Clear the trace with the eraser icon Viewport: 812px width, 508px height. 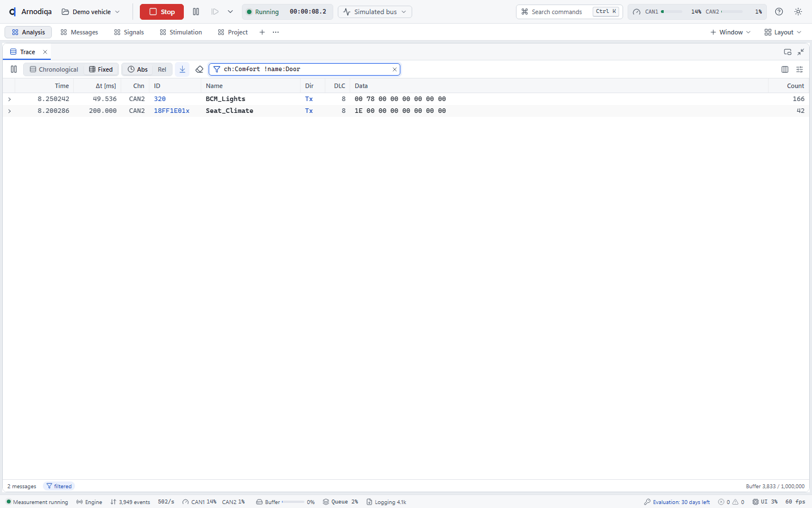point(199,69)
